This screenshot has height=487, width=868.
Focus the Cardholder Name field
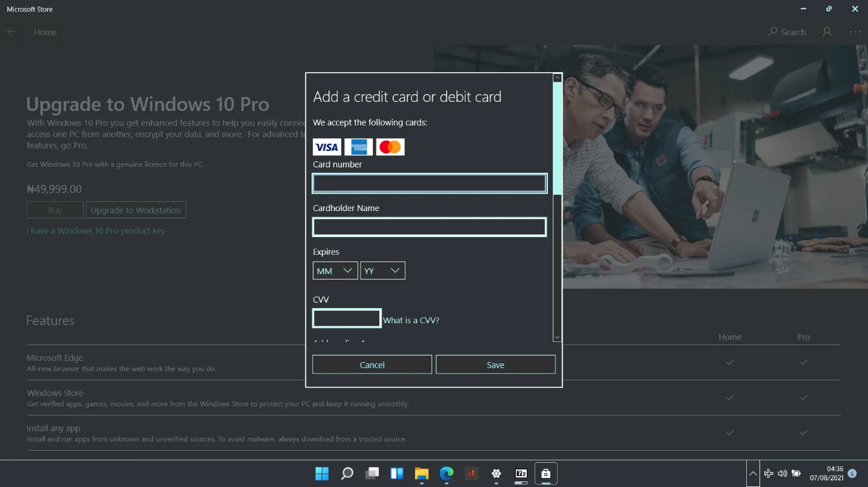pyautogui.click(x=430, y=227)
